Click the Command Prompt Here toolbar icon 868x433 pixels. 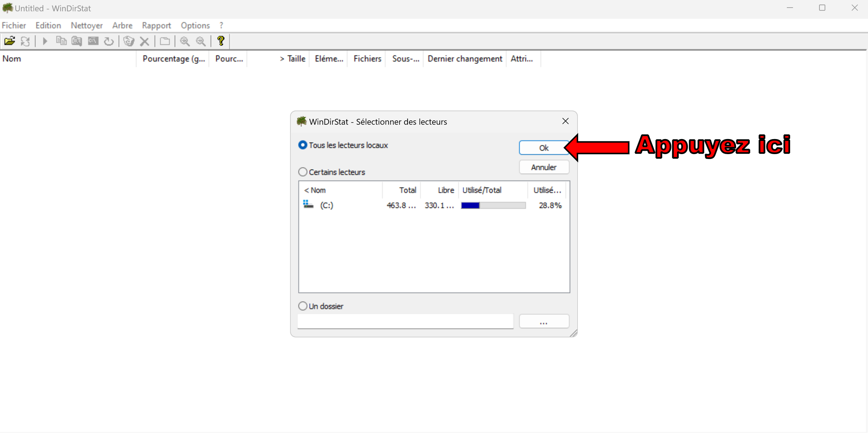(93, 41)
